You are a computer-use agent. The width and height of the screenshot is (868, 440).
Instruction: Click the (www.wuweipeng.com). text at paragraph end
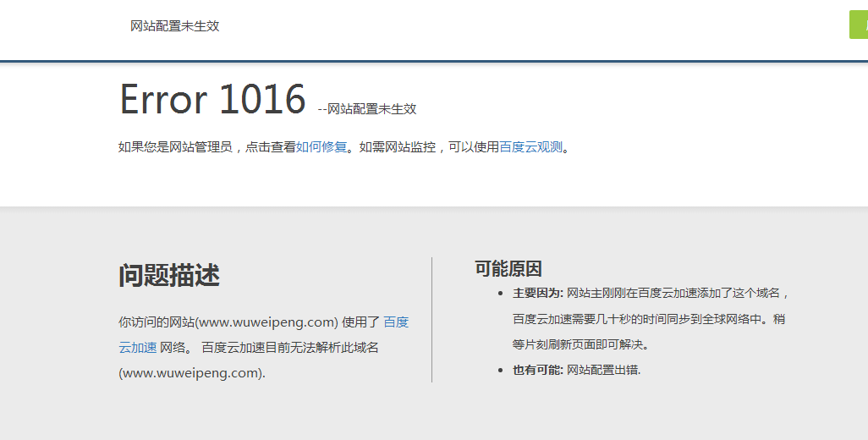coord(192,373)
